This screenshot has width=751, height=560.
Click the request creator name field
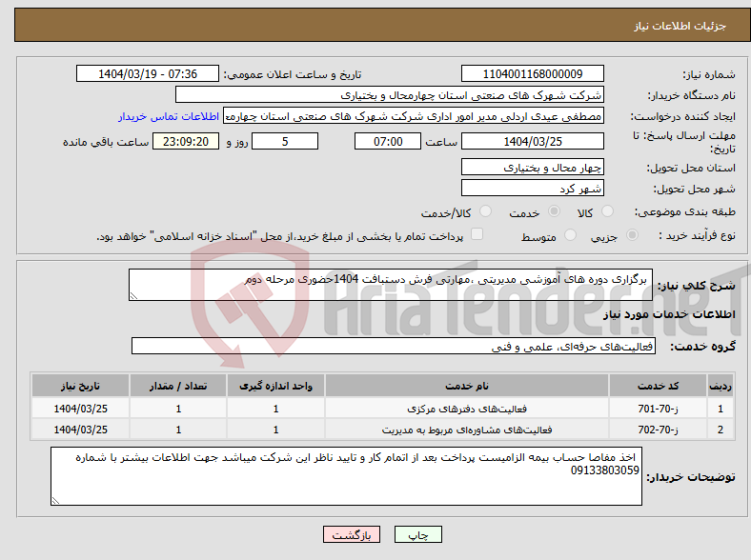414,116
